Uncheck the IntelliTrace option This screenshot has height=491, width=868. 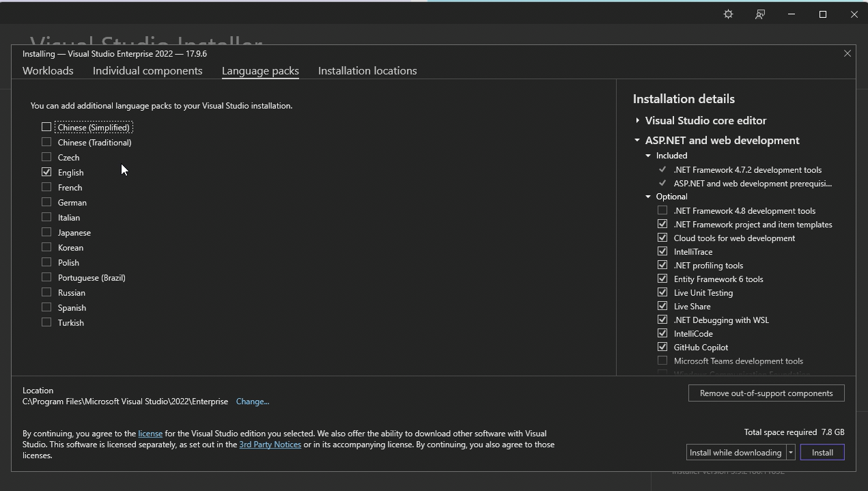pos(662,251)
